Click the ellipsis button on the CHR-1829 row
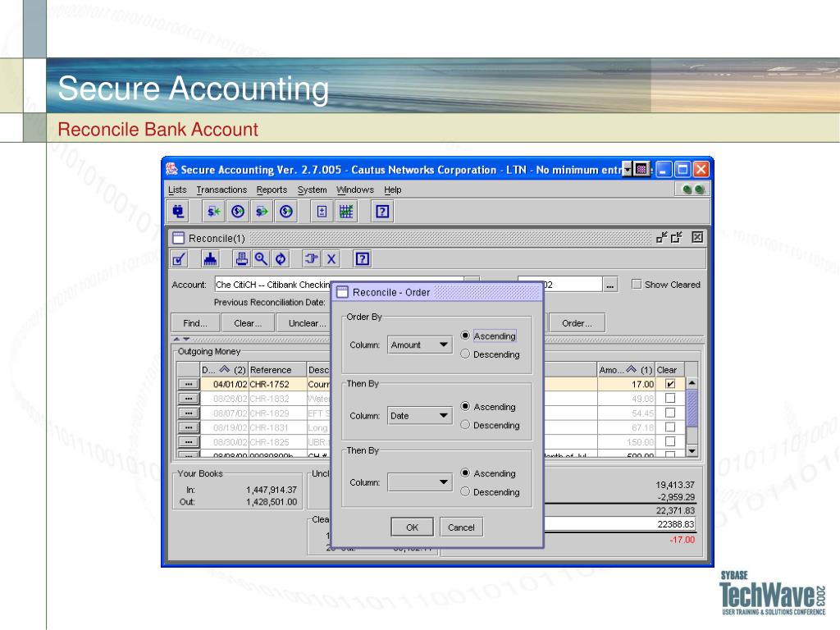 pyautogui.click(x=188, y=413)
